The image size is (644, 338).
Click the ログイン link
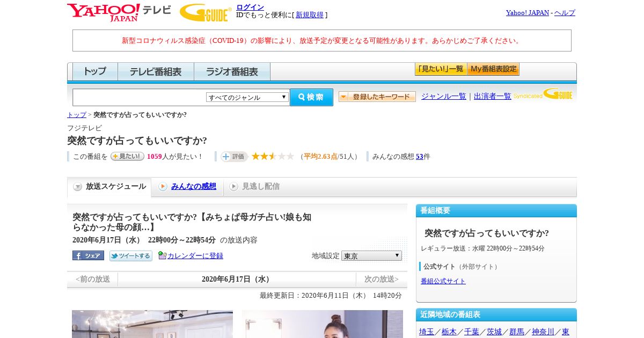pos(250,7)
